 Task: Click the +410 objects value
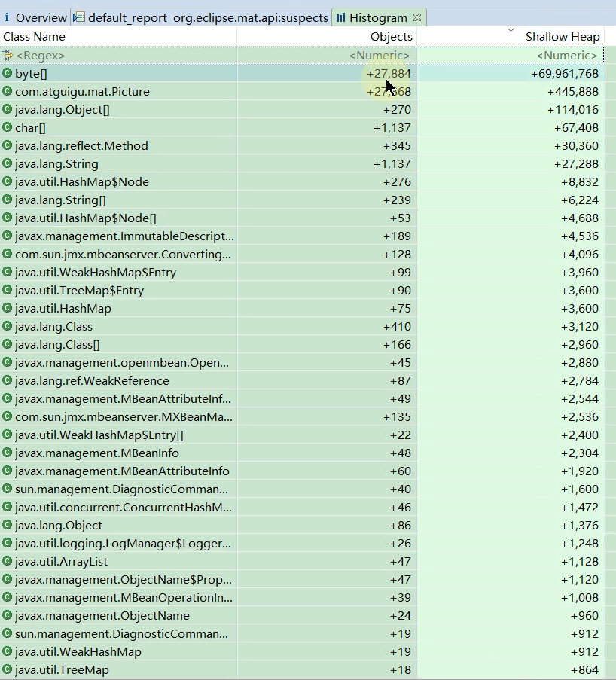397,326
